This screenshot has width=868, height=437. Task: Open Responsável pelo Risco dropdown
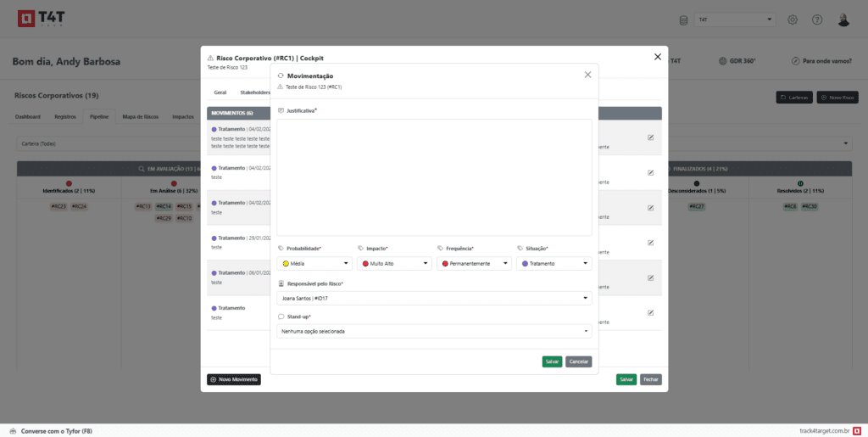[434, 298]
